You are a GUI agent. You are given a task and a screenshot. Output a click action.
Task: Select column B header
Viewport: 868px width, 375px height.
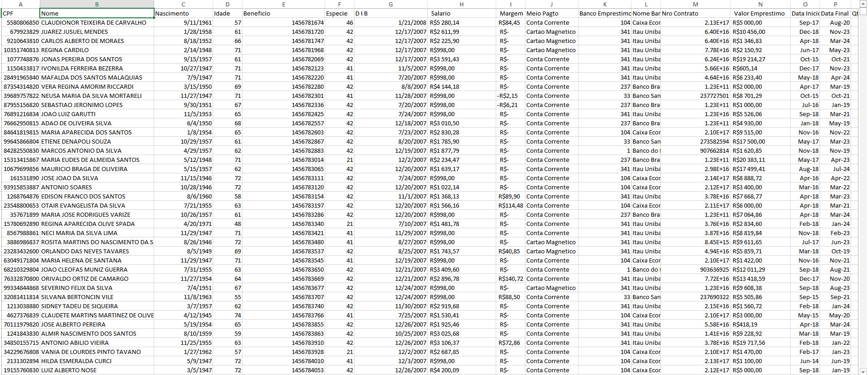[96, 4]
